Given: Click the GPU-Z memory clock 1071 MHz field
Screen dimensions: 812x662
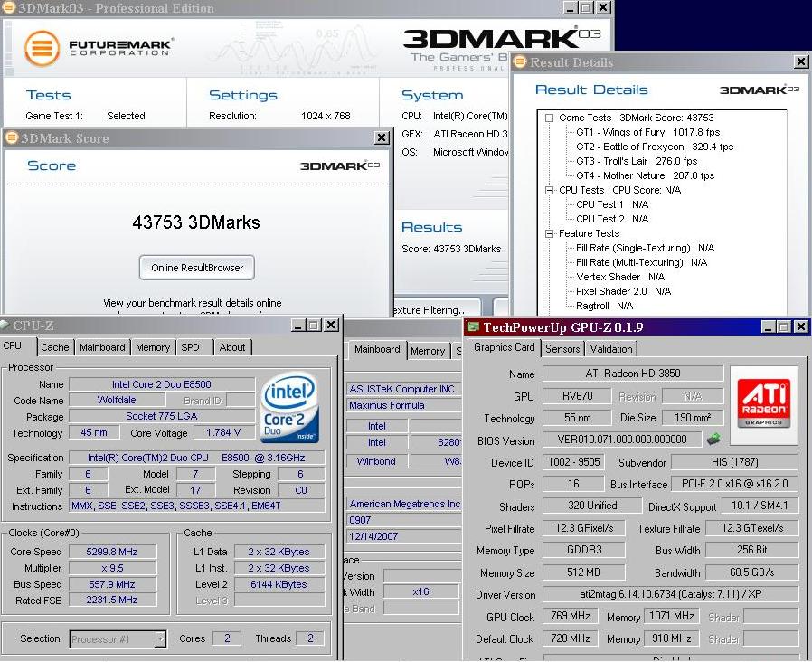Looking at the screenshot, I should coord(672,616).
